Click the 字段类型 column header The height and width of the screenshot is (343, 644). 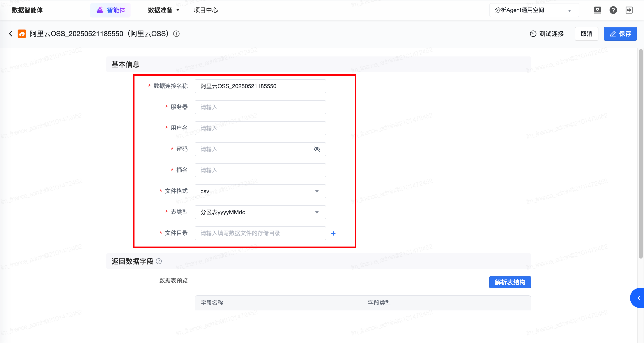tap(379, 303)
